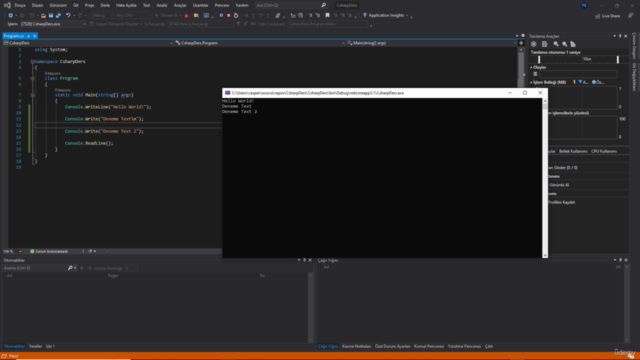The width and height of the screenshot is (640, 360).
Task: Collapse the İşlem Belleği (MB) section
Action: click(531, 82)
